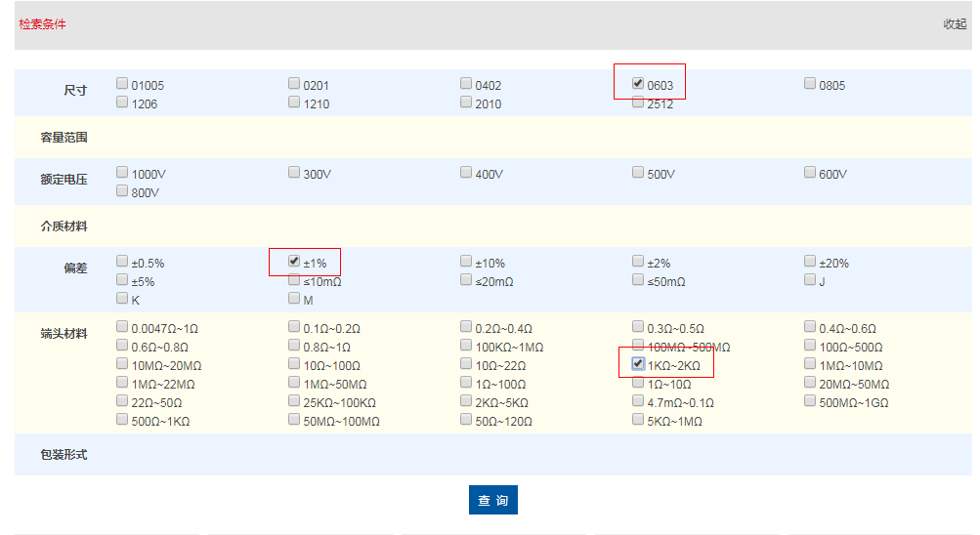The height and width of the screenshot is (535, 980).
Task: Uncheck the 1KΩ~2KΩ checkbox
Action: [638, 364]
